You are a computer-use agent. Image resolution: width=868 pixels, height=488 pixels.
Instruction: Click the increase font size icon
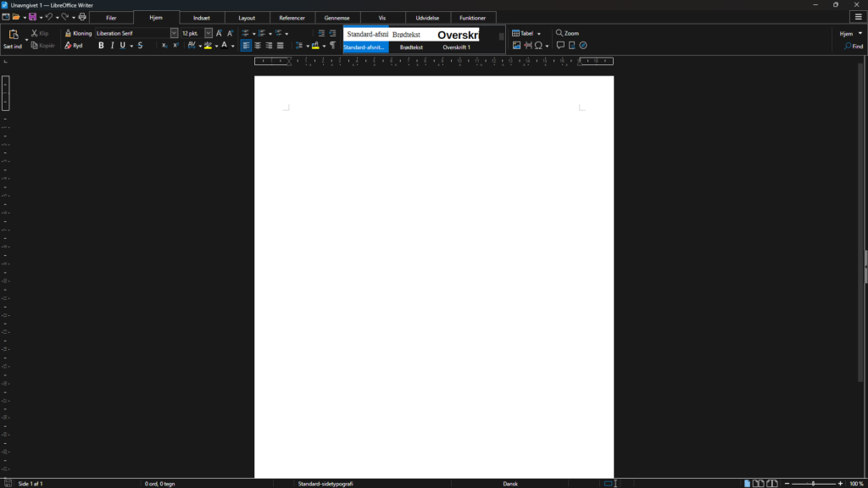tap(219, 33)
